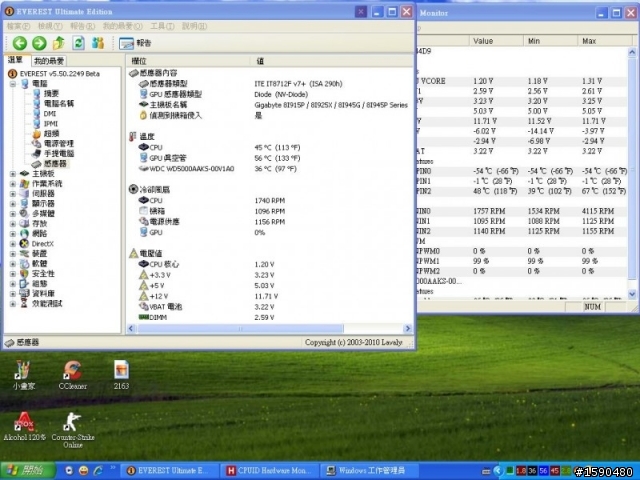Select the 超頻 overclock tree item

51,133
